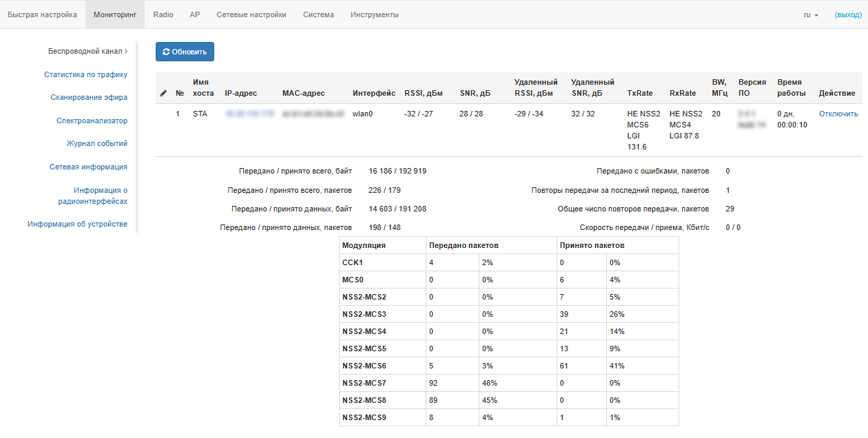Open the Инструменты tab
This screenshot has width=868, height=438.
tap(374, 14)
